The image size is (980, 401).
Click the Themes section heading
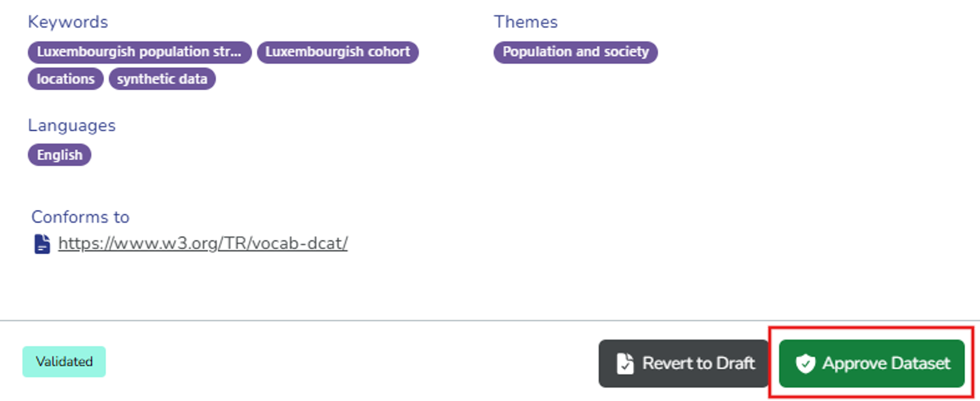[525, 22]
